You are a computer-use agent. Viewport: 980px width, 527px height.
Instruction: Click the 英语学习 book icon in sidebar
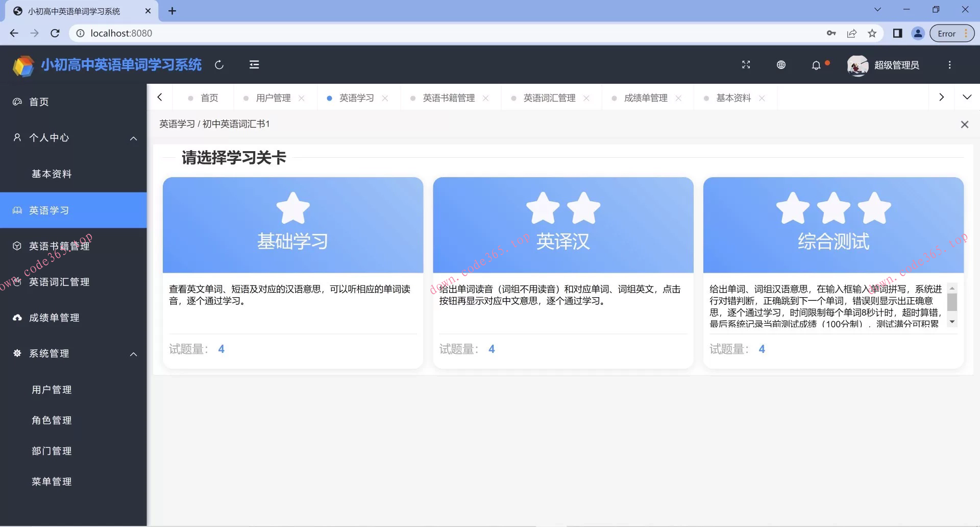(17, 210)
